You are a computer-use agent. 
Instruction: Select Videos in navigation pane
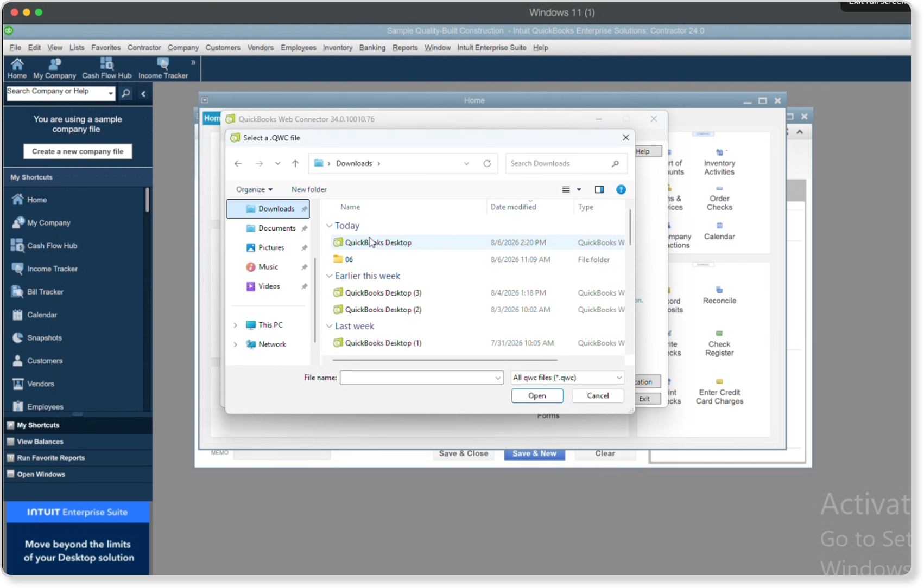pos(269,286)
